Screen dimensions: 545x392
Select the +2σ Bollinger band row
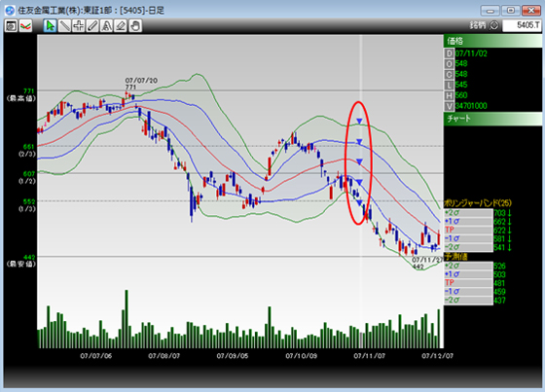tap(468, 213)
